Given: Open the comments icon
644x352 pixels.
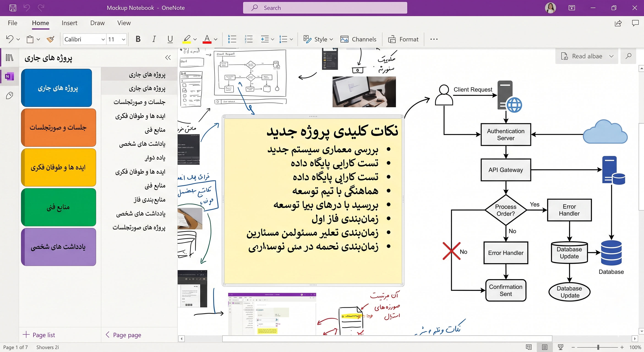Looking at the screenshot, I should point(635,23).
